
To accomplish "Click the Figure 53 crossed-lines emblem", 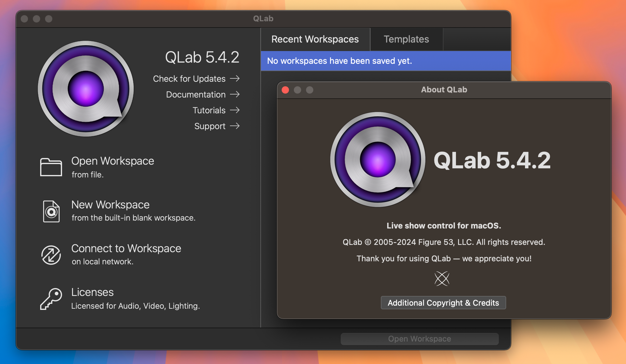I will [442, 279].
